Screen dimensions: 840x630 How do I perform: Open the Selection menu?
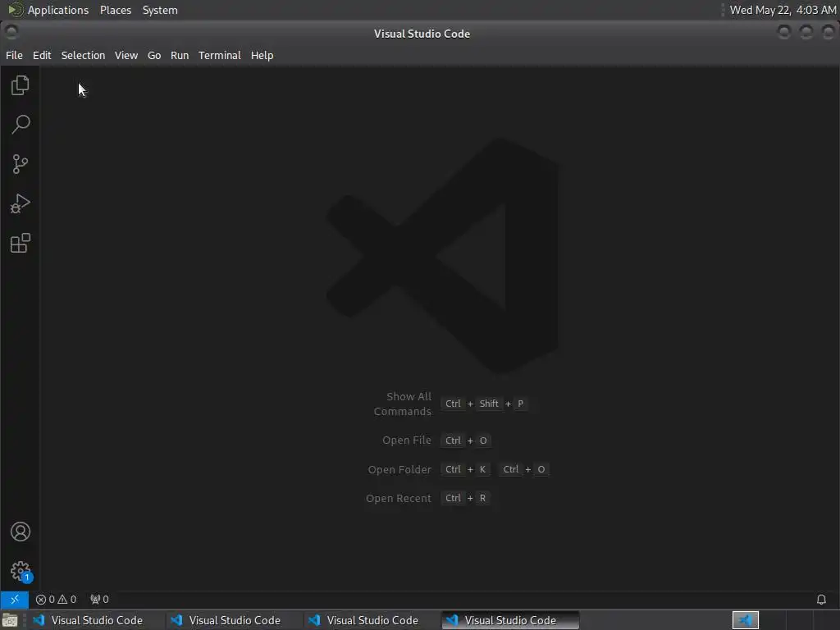click(x=83, y=55)
